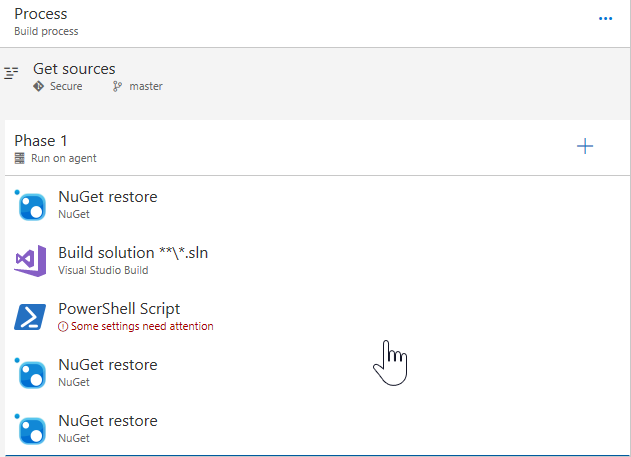Screen dimensions: 631x457
Task: Click the Secure repository name
Action: coord(66,86)
